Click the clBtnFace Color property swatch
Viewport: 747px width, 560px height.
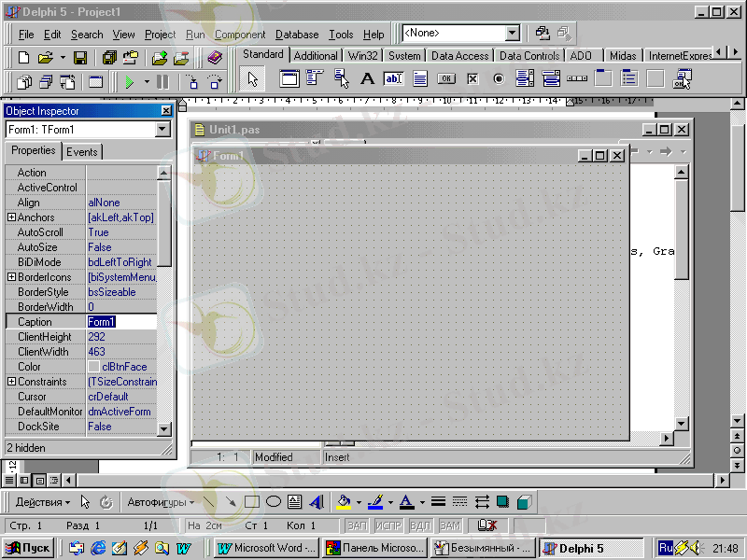[93, 367]
